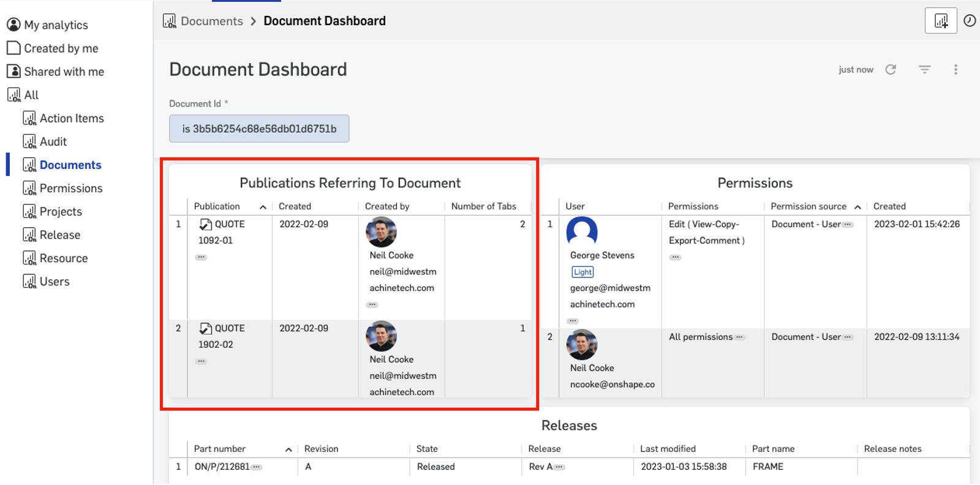Screen dimensions: 980x485
Task: Open Shared with me
Action: click(x=63, y=72)
